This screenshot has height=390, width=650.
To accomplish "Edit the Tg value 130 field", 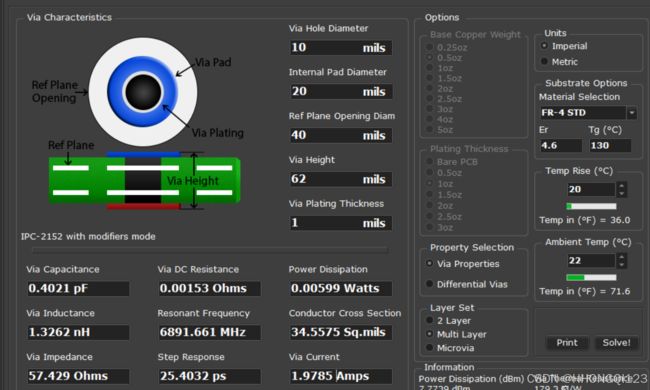I will tap(610, 145).
